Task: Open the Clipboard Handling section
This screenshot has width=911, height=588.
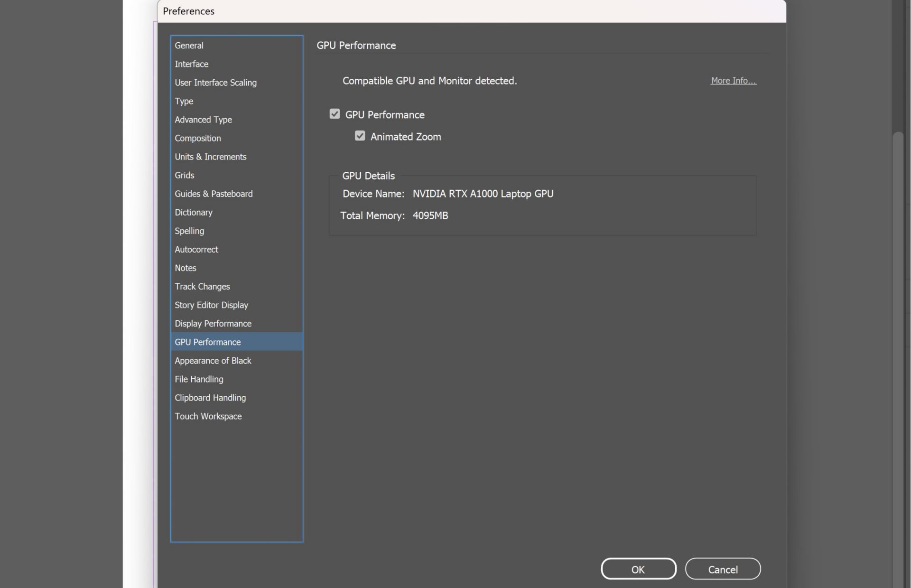Action: click(210, 398)
